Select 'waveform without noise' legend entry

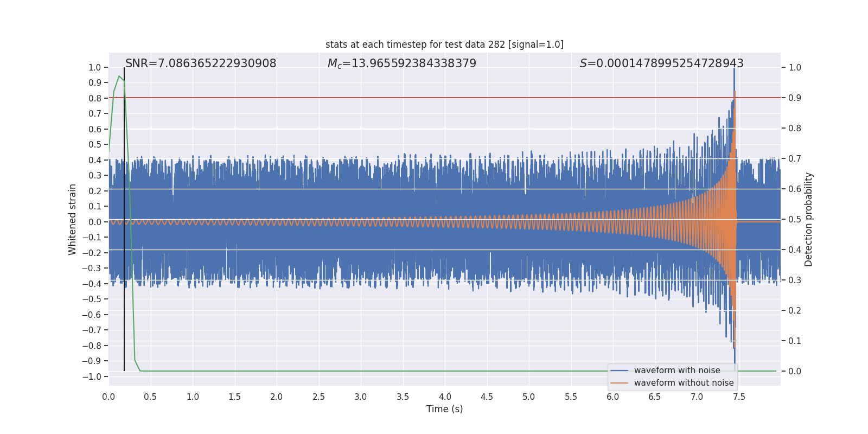click(x=684, y=383)
